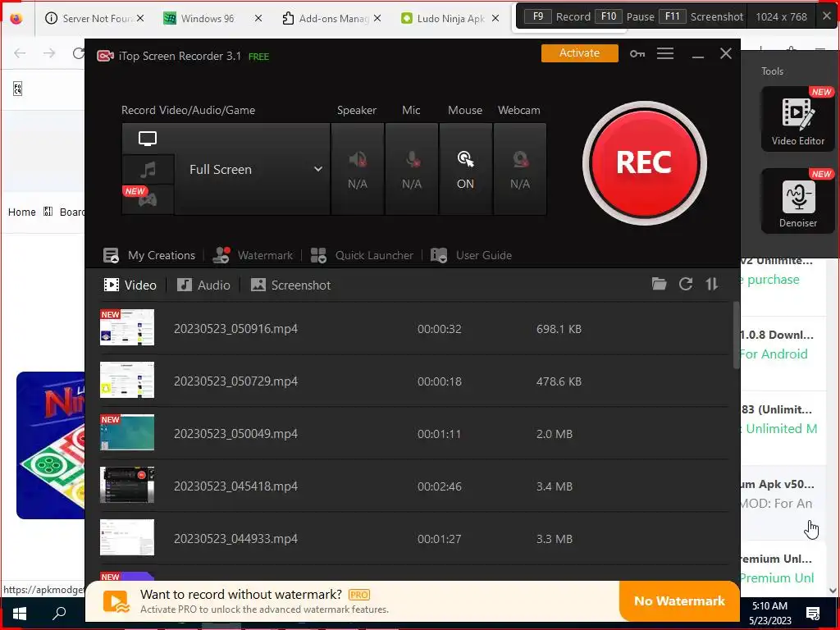The width and height of the screenshot is (840, 630).
Task: Open the Denoiser tool
Action: click(797, 201)
